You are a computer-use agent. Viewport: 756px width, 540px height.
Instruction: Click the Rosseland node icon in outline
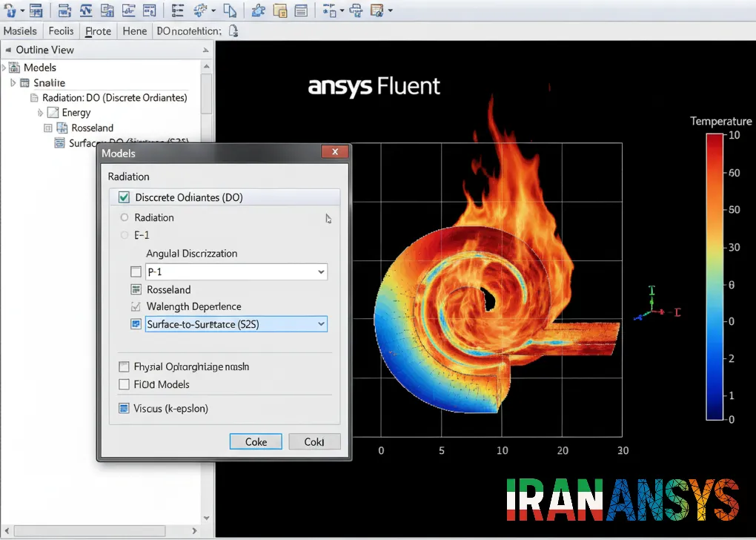pos(62,128)
